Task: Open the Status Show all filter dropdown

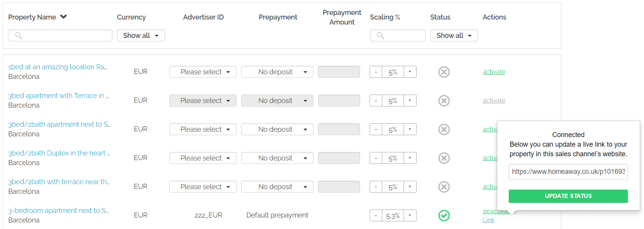Action: coord(454,36)
